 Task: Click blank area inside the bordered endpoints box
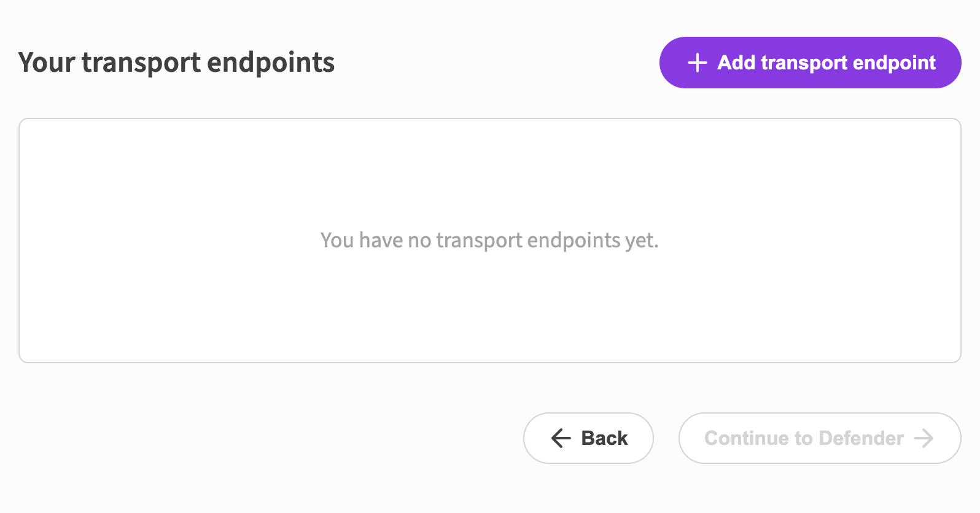click(x=184, y=307)
